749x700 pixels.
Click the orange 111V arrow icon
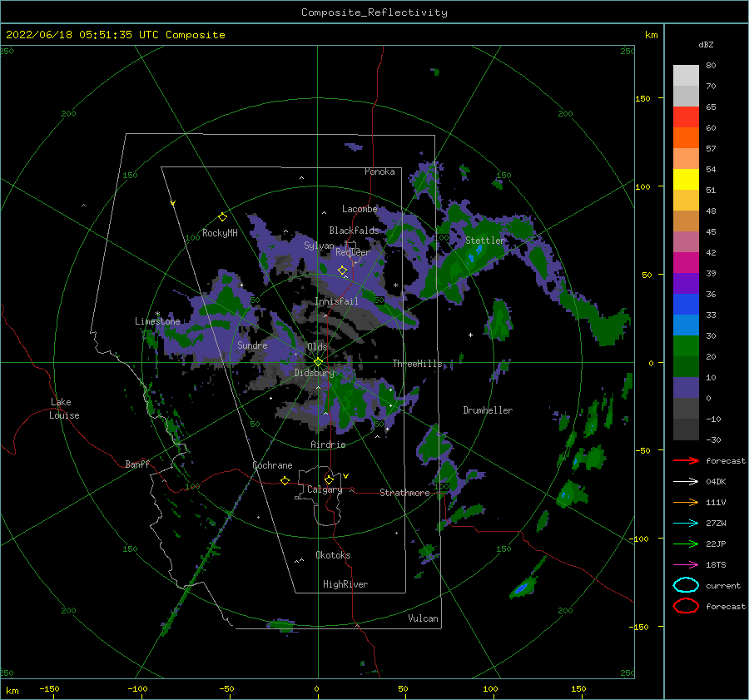pyautogui.click(x=686, y=502)
